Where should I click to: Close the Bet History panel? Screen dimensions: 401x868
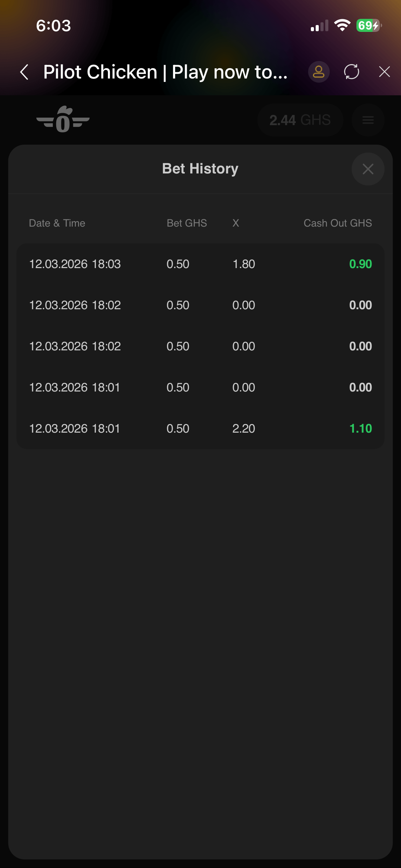tap(368, 169)
